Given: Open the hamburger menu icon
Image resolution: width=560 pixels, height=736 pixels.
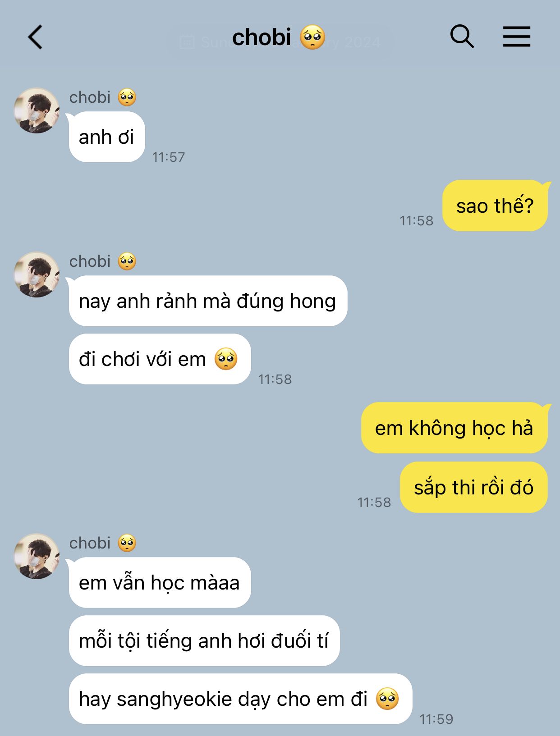Looking at the screenshot, I should point(517,37).
